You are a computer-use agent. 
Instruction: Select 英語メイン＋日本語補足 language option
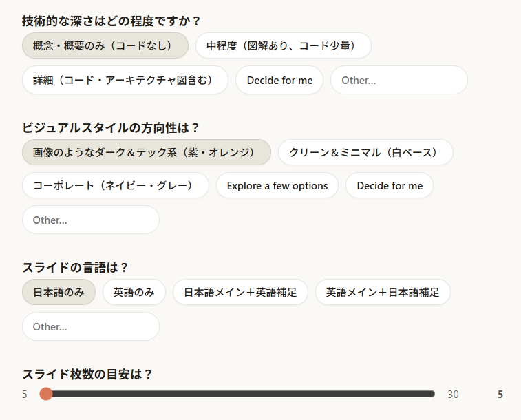pos(383,292)
